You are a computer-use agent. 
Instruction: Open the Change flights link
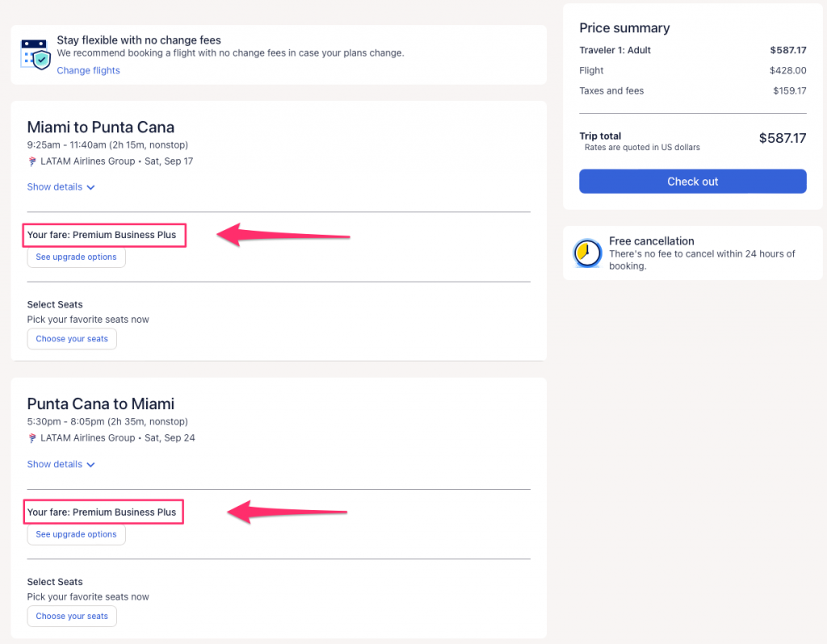click(x=88, y=71)
